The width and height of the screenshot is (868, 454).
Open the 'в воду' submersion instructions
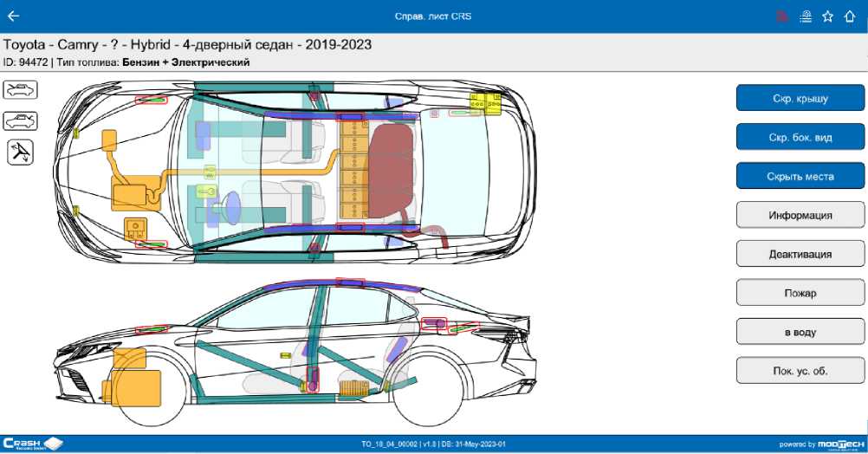pyautogui.click(x=800, y=332)
